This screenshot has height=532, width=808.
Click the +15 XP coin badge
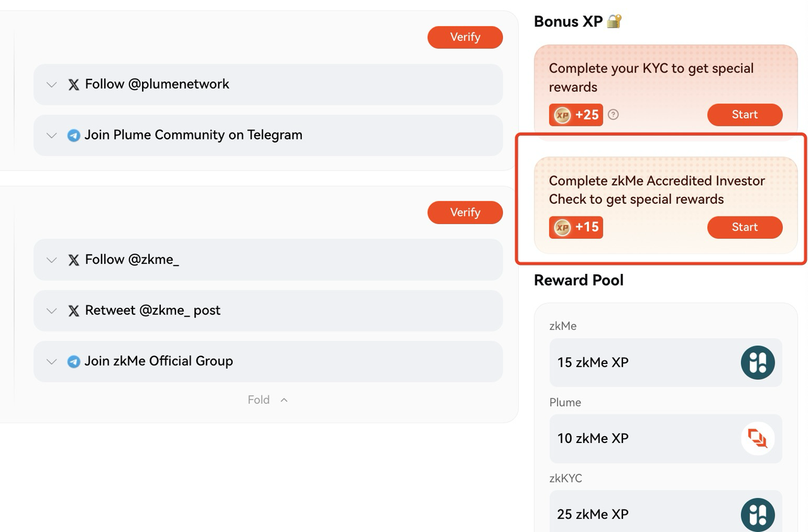(x=576, y=227)
